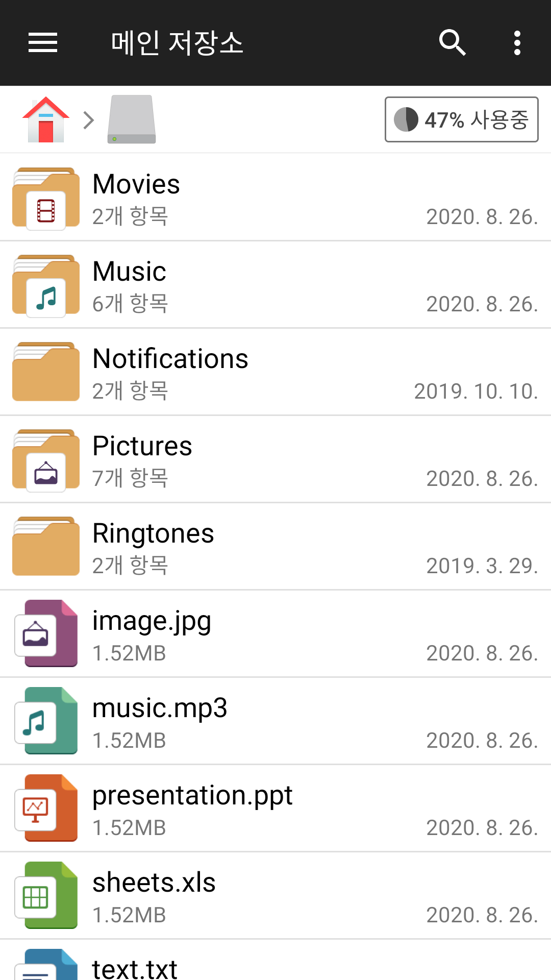Go to the home breadcrumb icon
This screenshot has height=980, width=551.
point(46,120)
